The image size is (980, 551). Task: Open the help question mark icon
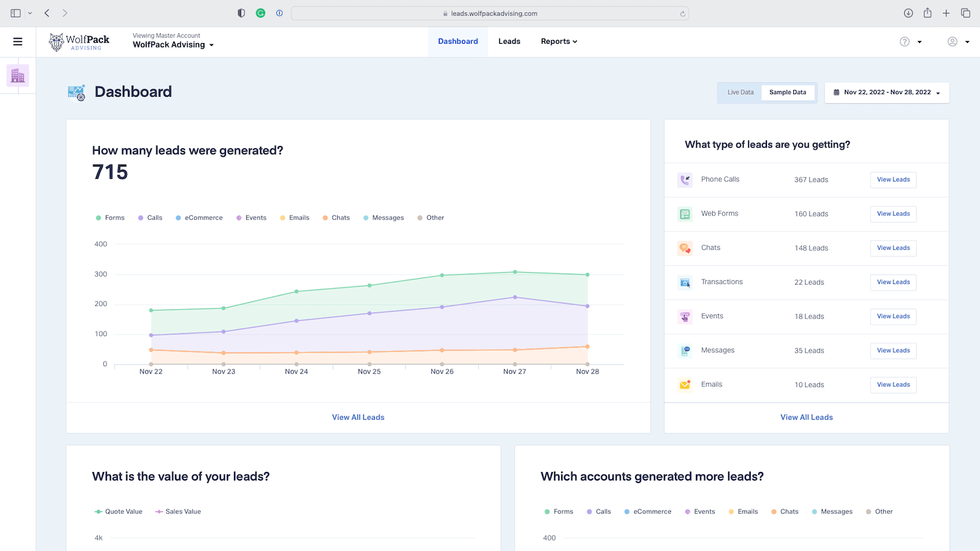(x=904, y=42)
